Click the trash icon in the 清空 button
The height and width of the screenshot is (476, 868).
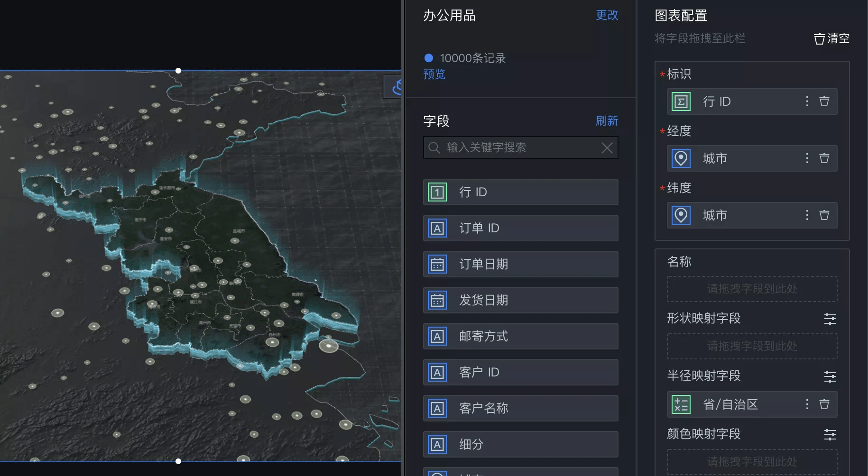coord(819,39)
